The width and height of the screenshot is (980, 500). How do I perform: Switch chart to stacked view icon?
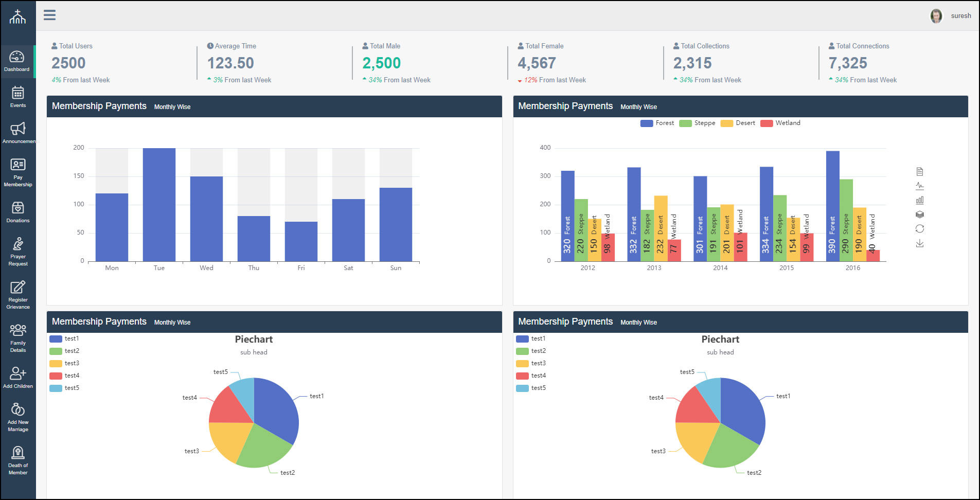point(920,215)
